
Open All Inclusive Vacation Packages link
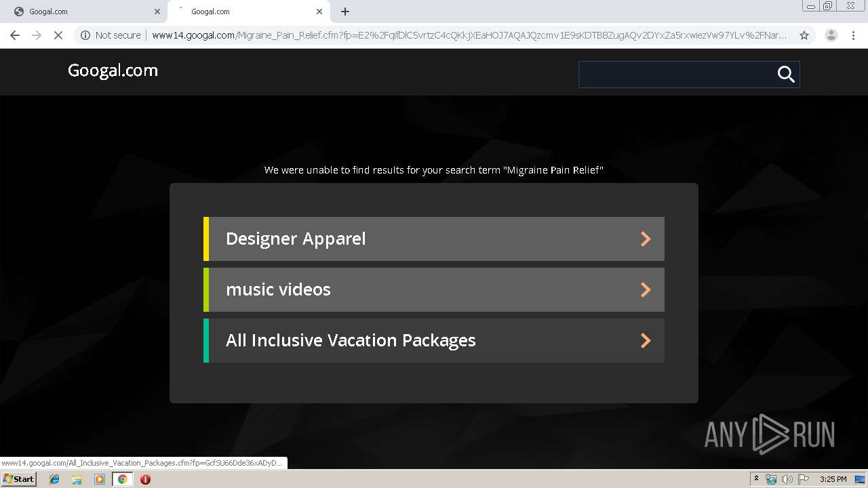tap(434, 340)
